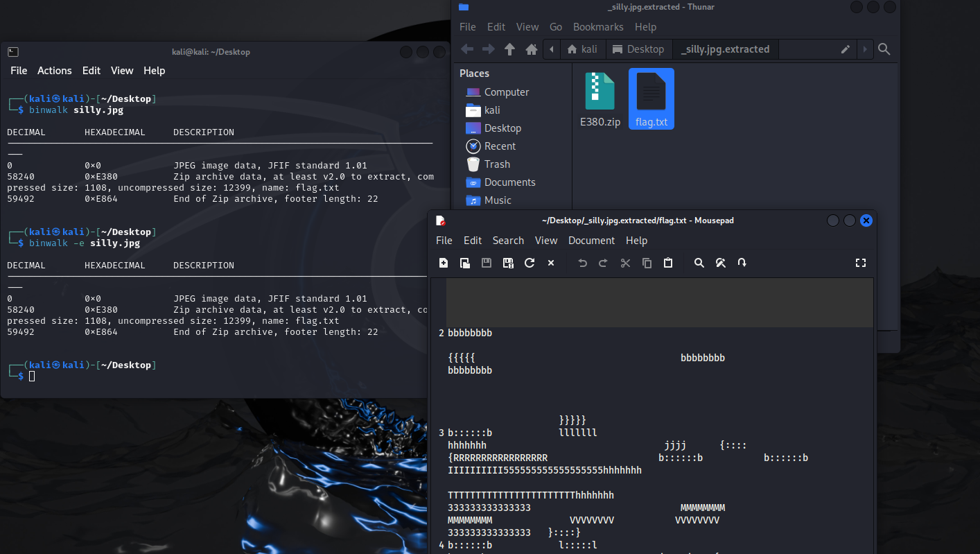Open Find magnifier in Mousepad toolbar

point(699,263)
